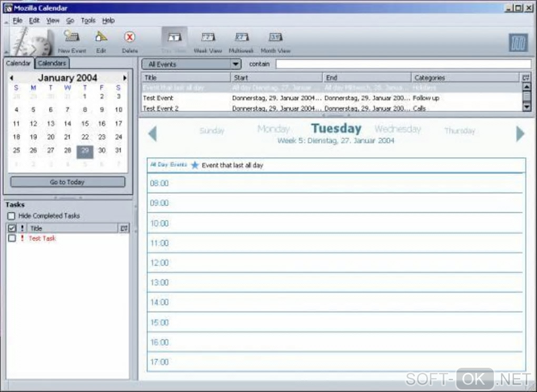Toggle Hide Completed Tasks checkbox
Image resolution: width=537 pixels, height=392 pixels.
point(11,216)
